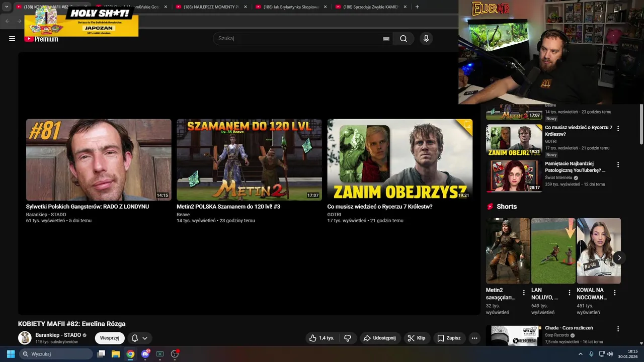This screenshot has height=362, width=644.
Task: Click the search magnifier button
Action: [x=404, y=39]
